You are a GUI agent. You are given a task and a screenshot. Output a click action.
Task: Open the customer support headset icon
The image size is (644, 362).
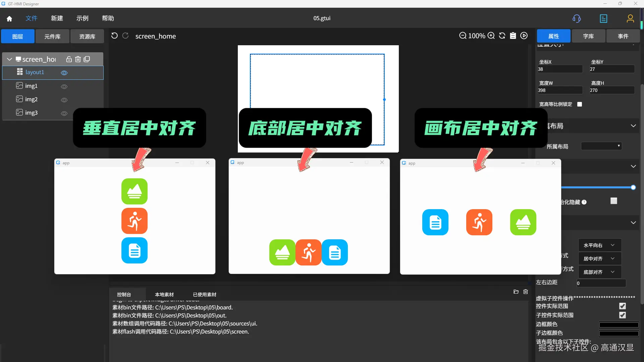(x=577, y=19)
